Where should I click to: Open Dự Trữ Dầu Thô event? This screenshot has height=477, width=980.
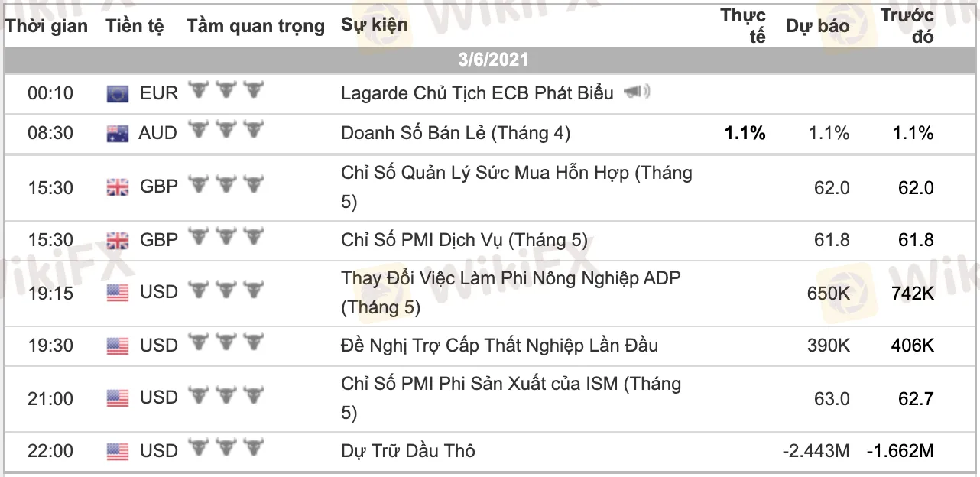(x=408, y=451)
